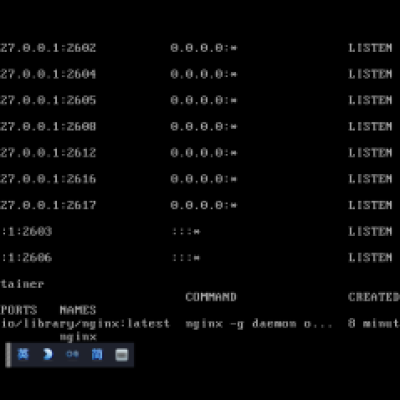The width and height of the screenshot is (400, 400).
Task: Select the 127.0.0.1:2605 local address
Action: 48,100
